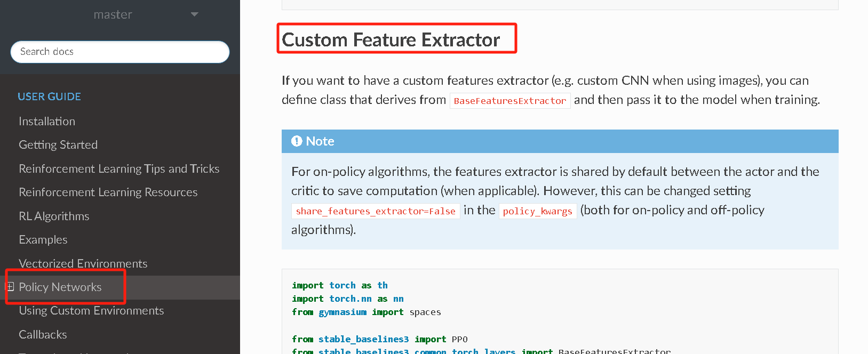Open Using Custom Environments page
Image resolution: width=868 pixels, height=354 pixels.
tap(91, 310)
